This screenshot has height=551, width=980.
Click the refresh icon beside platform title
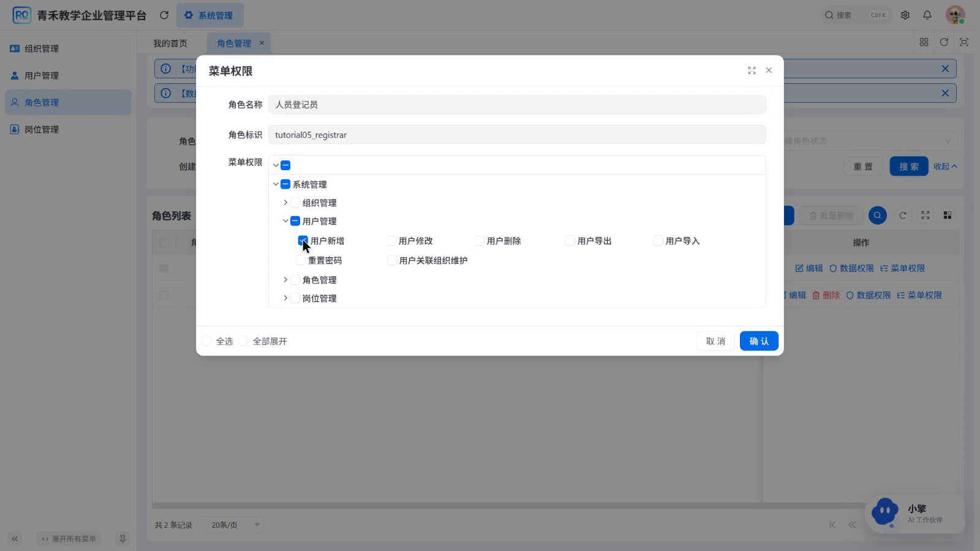coord(164,15)
